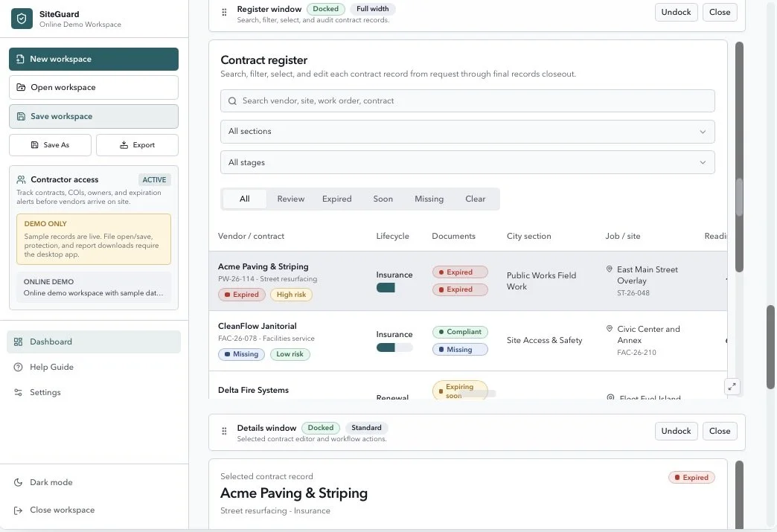Image resolution: width=777 pixels, height=532 pixels.
Task: Toggle Dark mode
Action: click(94, 482)
